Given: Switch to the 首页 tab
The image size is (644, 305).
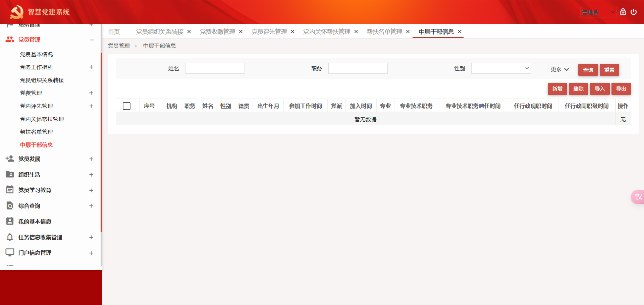Looking at the screenshot, I should coord(114,32).
